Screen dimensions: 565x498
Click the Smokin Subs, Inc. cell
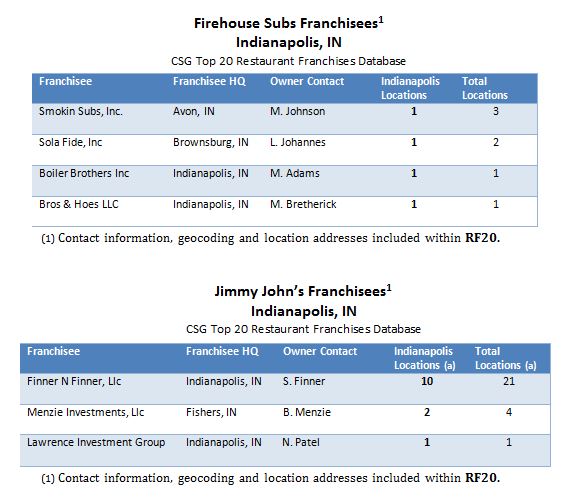[81, 111]
